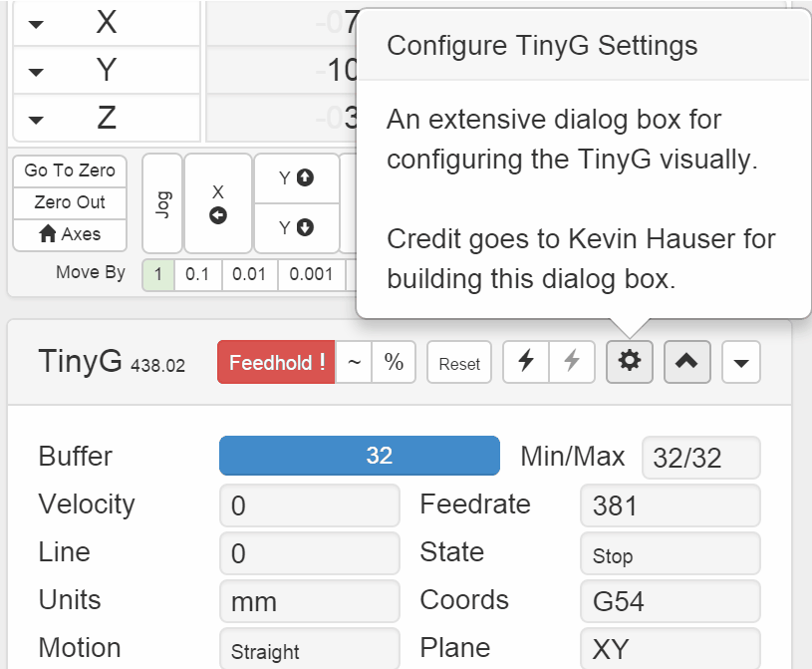
Task: Collapse the TinyG panel with chevron
Action: coord(687,363)
